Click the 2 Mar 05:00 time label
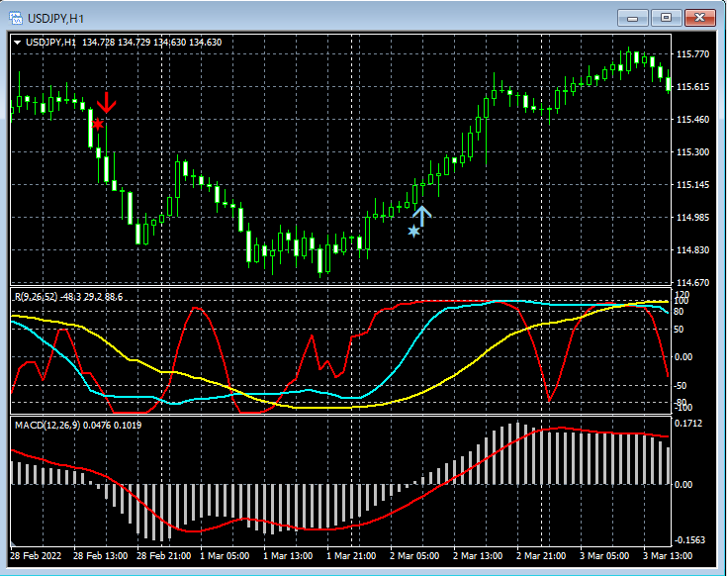Screen dimensions: 728x576 pos(414,556)
